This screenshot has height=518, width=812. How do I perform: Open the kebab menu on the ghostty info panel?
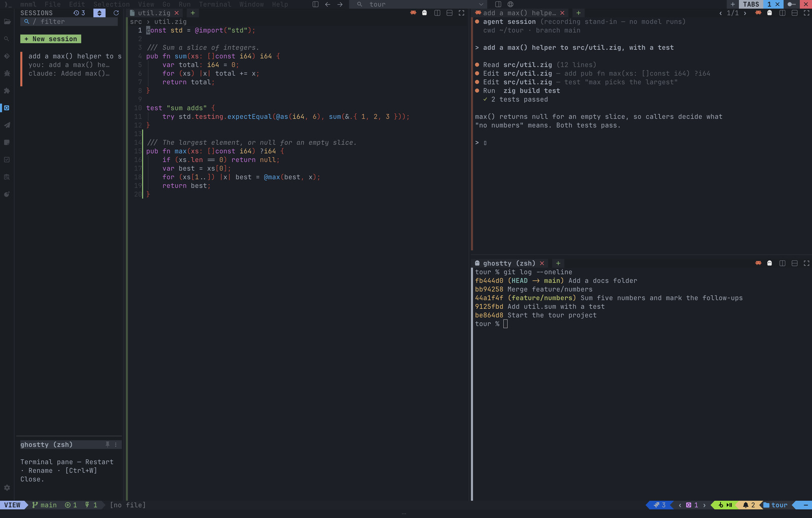coord(116,444)
